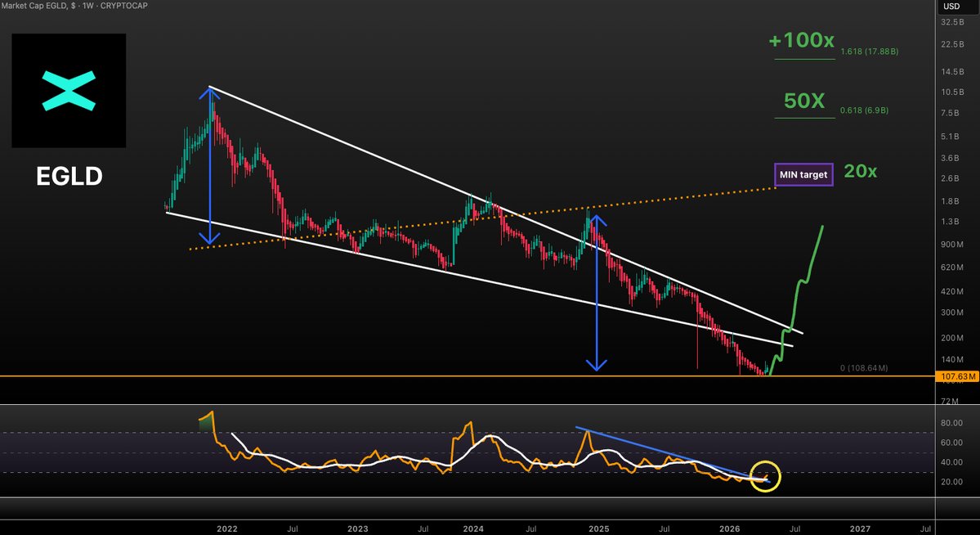Click the '2023' time axis label
This screenshot has width=980, height=535.
pos(357,528)
